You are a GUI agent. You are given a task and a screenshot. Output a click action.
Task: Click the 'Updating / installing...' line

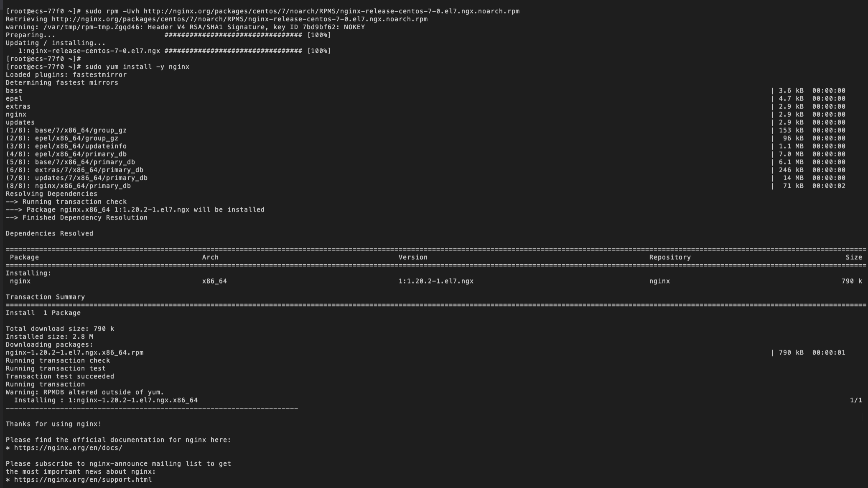pos(56,43)
